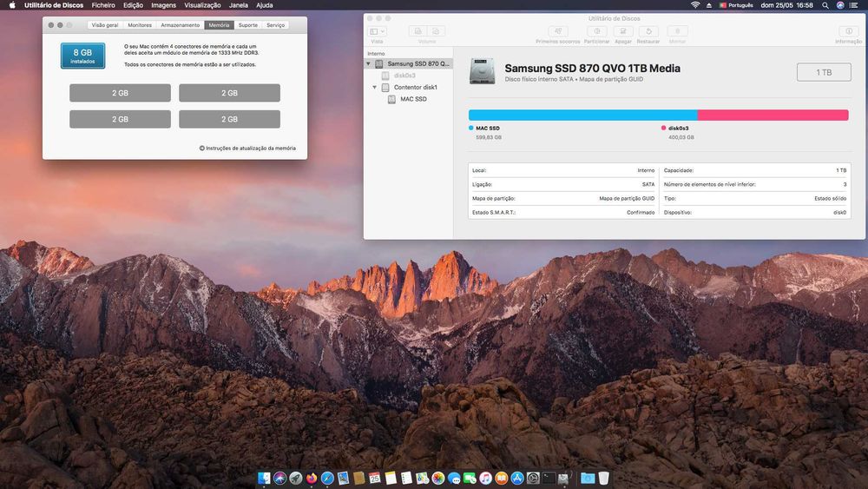Open the Utilitário de Discos menu
The image size is (868, 489).
pyautogui.click(x=54, y=5)
